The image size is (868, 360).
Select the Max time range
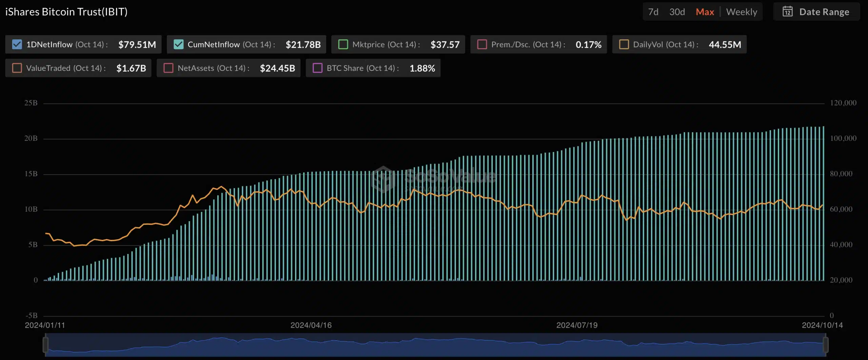pos(705,12)
